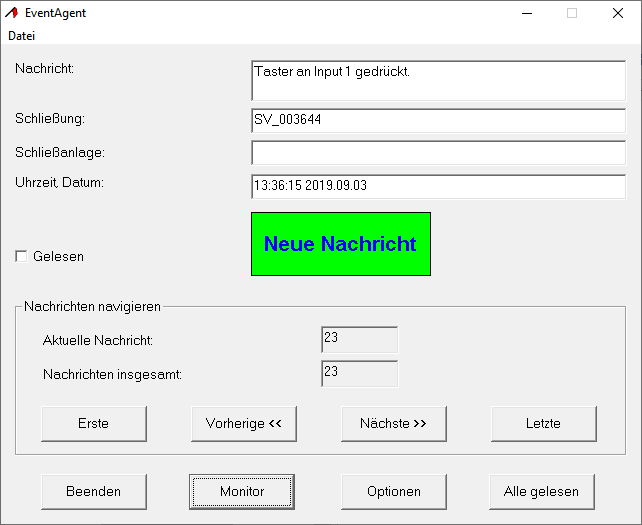
Task: Select the Schließung field with SV_003644
Action: point(438,120)
